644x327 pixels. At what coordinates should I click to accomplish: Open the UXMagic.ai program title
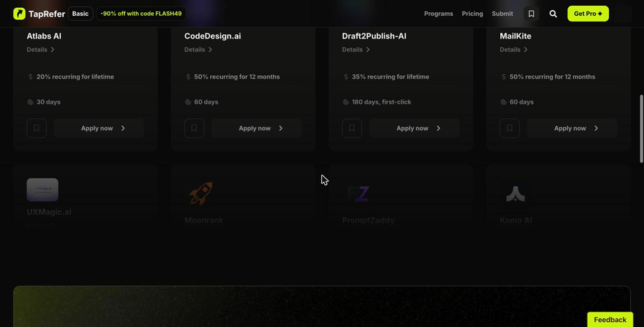click(x=49, y=212)
